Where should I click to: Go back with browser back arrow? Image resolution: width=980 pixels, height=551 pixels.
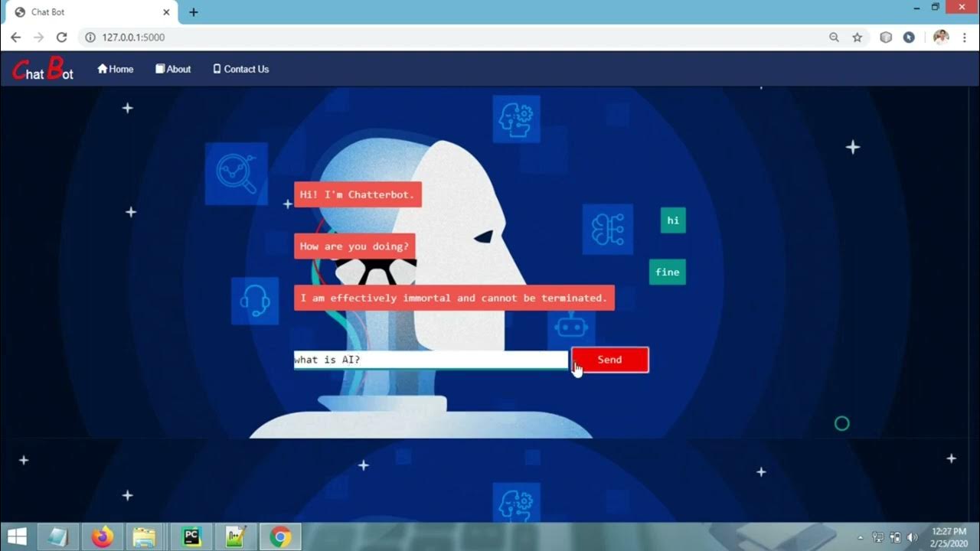coord(15,37)
